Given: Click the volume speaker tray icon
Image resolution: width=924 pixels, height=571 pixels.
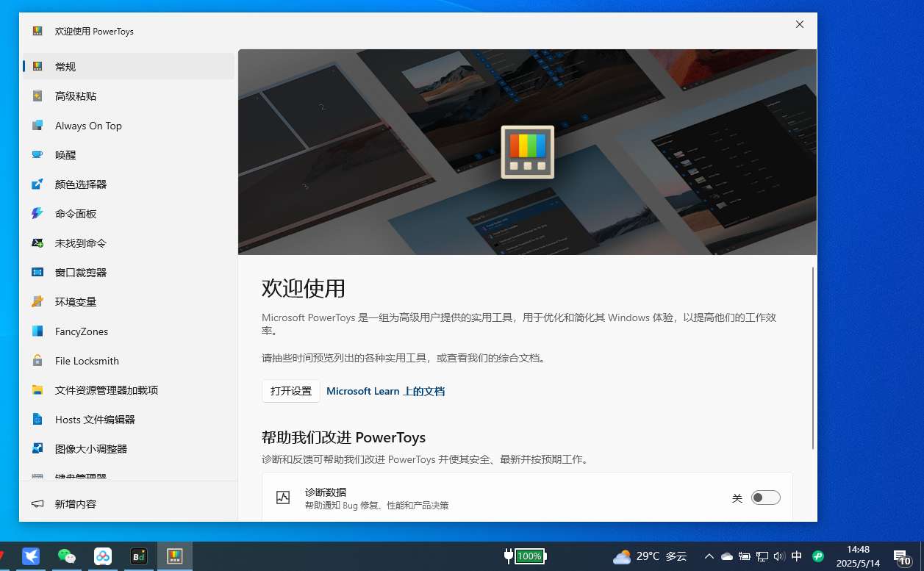Looking at the screenshot, I should 779,556.
